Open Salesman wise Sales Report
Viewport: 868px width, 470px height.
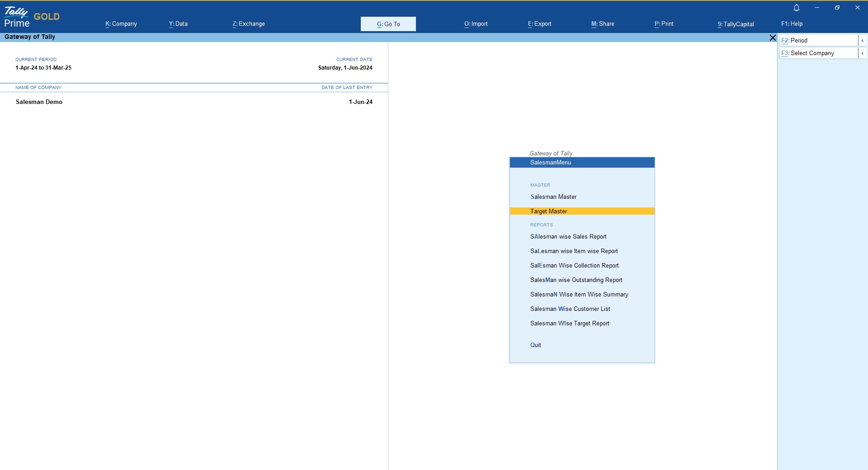tap(568, 237)
